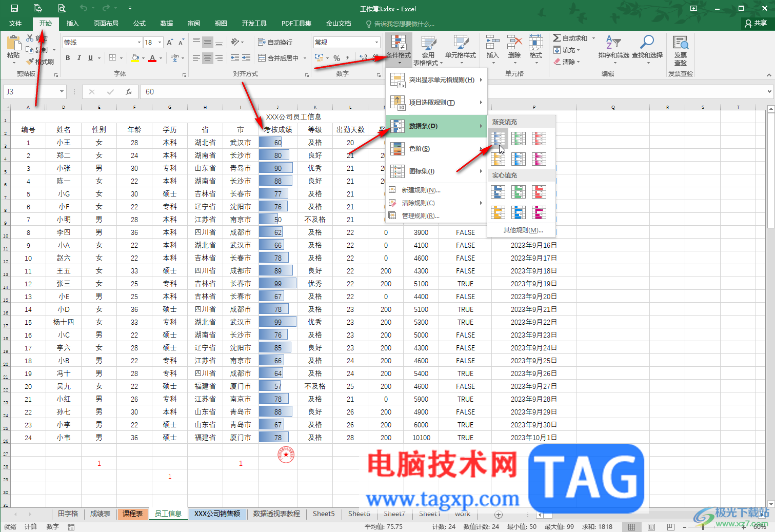
Task: Toggle Wrap Text (自动换行)
Action: point(275,42)
